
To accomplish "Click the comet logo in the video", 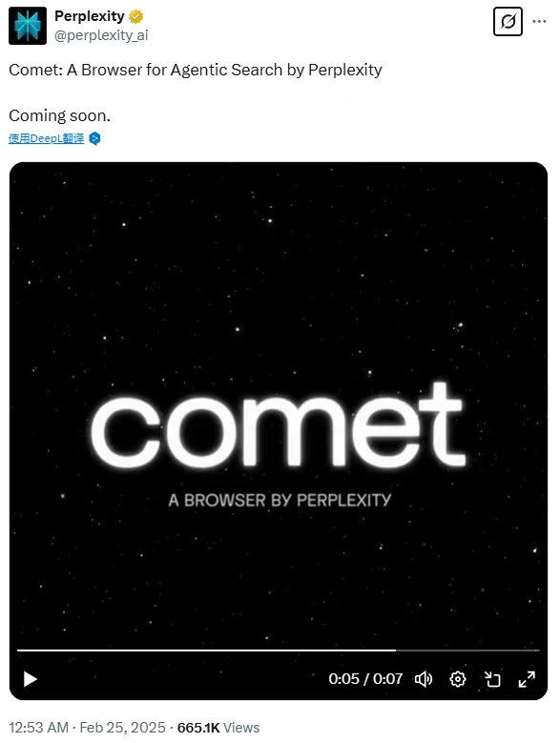I will 279,426.
